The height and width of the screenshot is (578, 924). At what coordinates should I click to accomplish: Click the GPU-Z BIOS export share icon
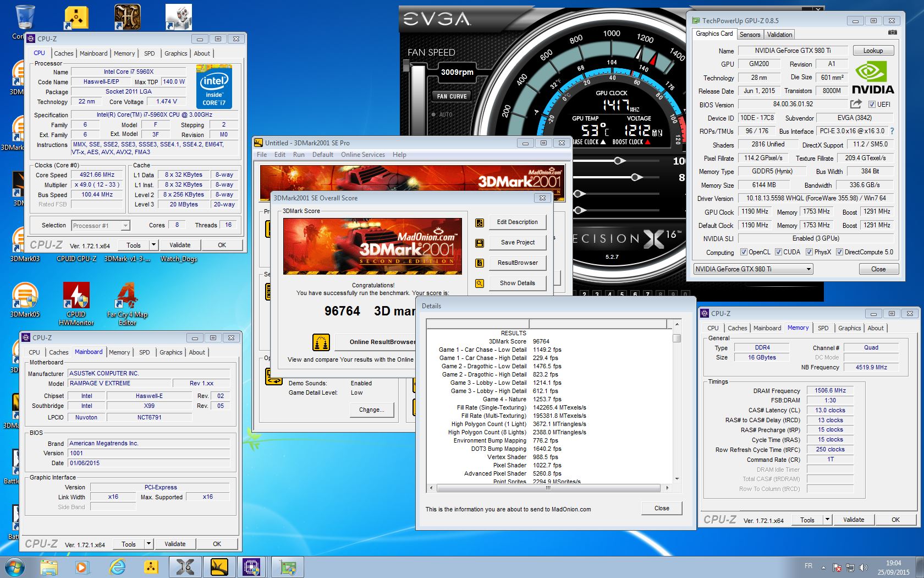point(855,104)
